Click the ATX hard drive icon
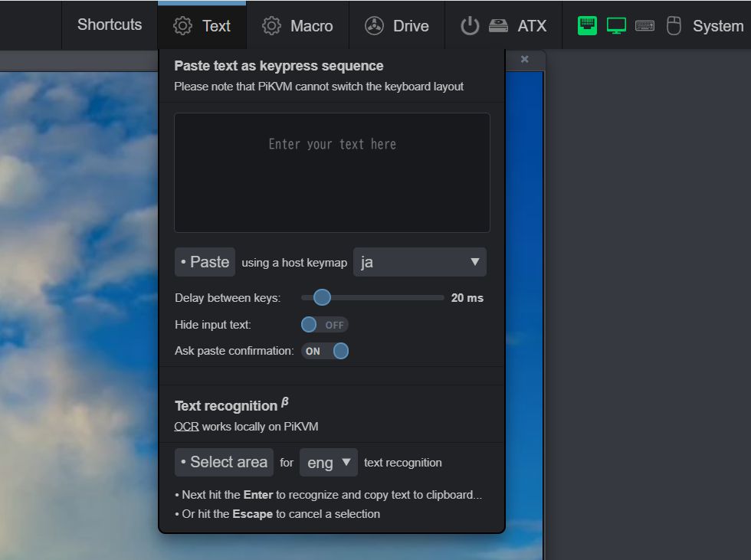This screenshot has width=751, height=560. tap(499, 26)
